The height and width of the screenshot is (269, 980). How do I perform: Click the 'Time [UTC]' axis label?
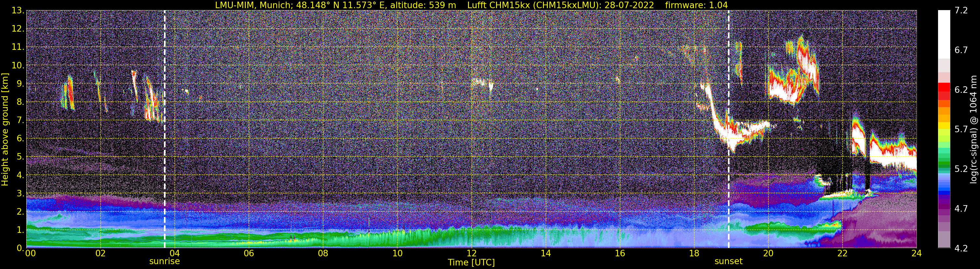(x=471, y=262)
